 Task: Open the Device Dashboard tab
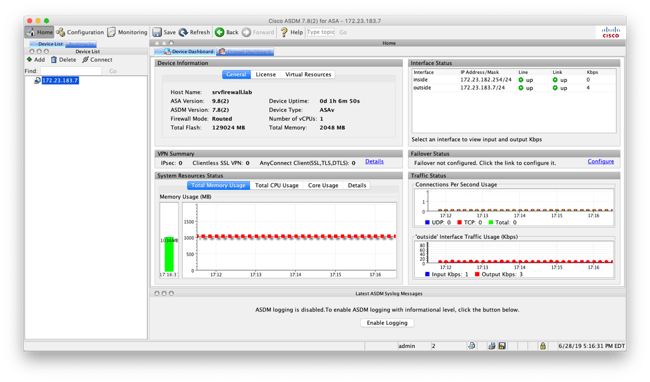point(185,52)
